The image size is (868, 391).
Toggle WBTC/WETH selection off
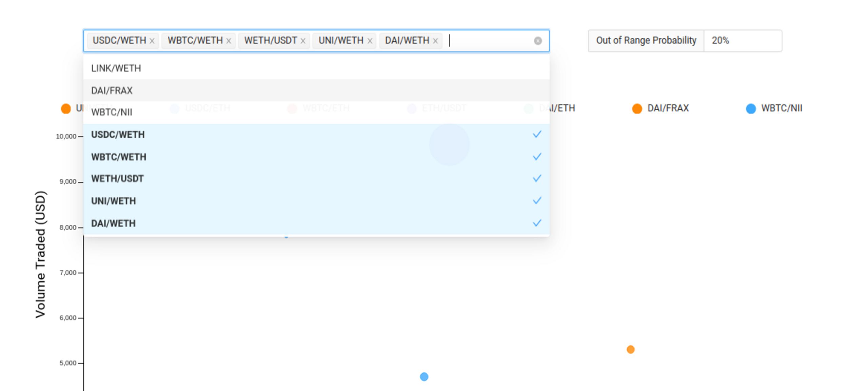[x=316, y=157]
